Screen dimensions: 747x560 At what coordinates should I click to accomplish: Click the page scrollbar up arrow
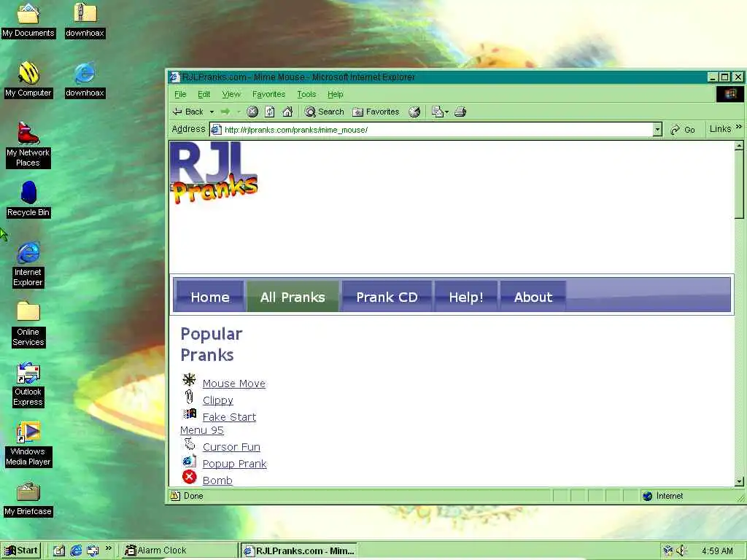[739, 146]
